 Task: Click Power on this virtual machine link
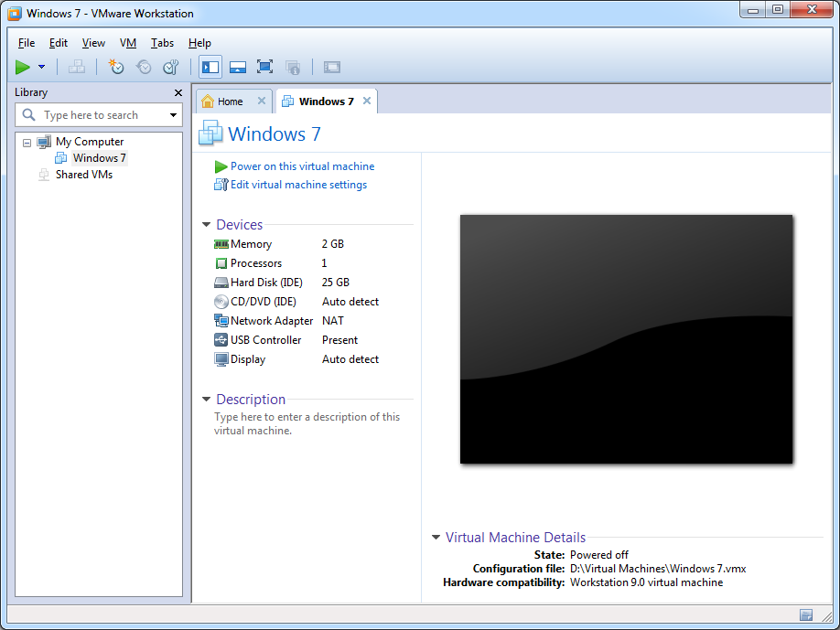click(x=302, y=166)
